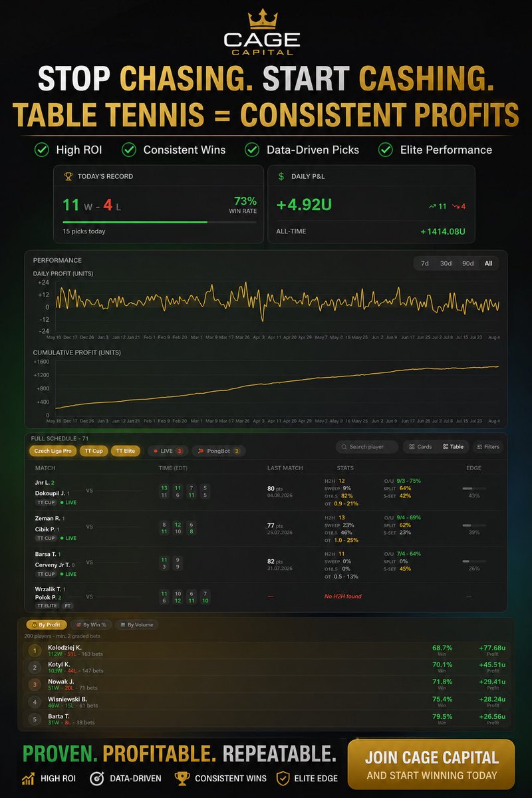Click the EDGE column header

[473, 468]
